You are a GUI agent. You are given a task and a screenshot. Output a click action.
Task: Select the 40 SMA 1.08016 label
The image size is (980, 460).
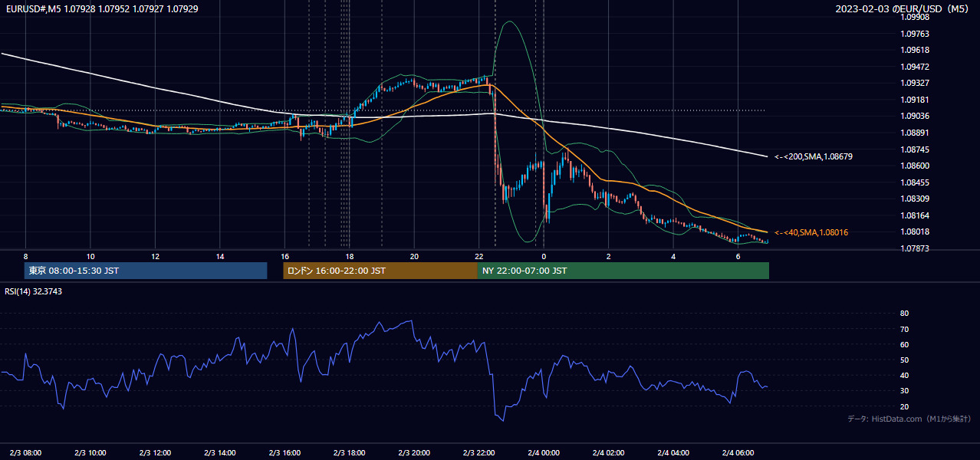pyautogui.click(x=811, y=232)
